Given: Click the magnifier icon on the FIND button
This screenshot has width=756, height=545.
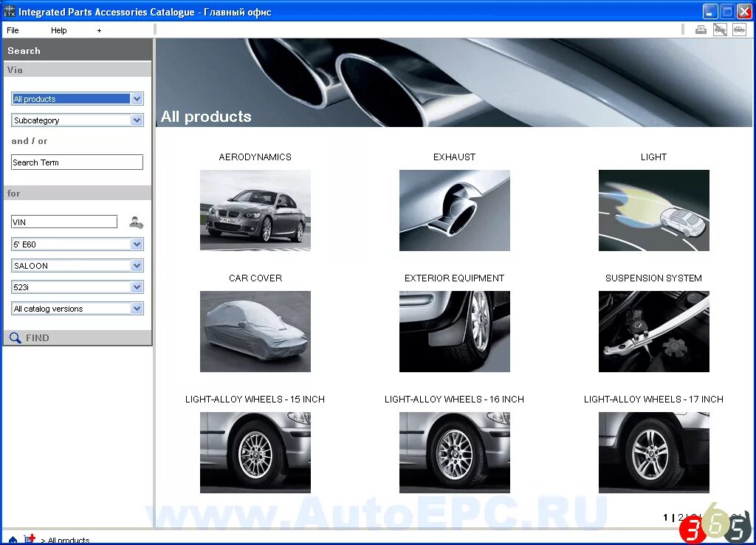Looking at the screenshot, I should coord(16,337).
